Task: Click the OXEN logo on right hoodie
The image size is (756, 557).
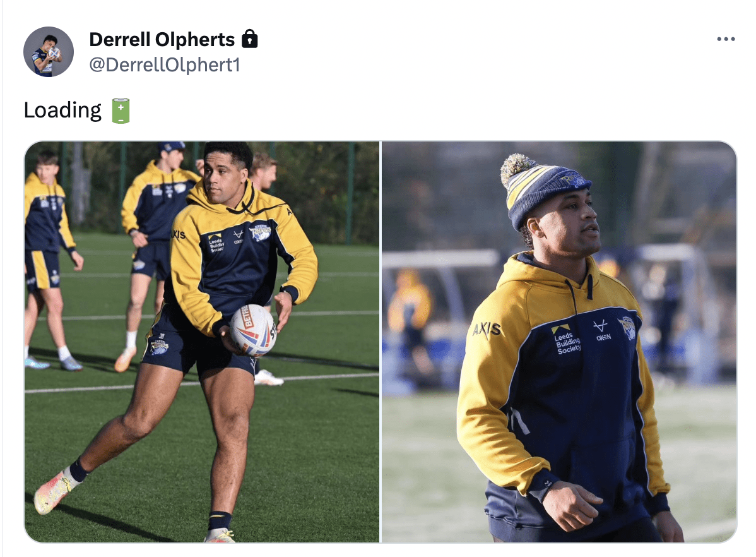Action: point(603,331)
